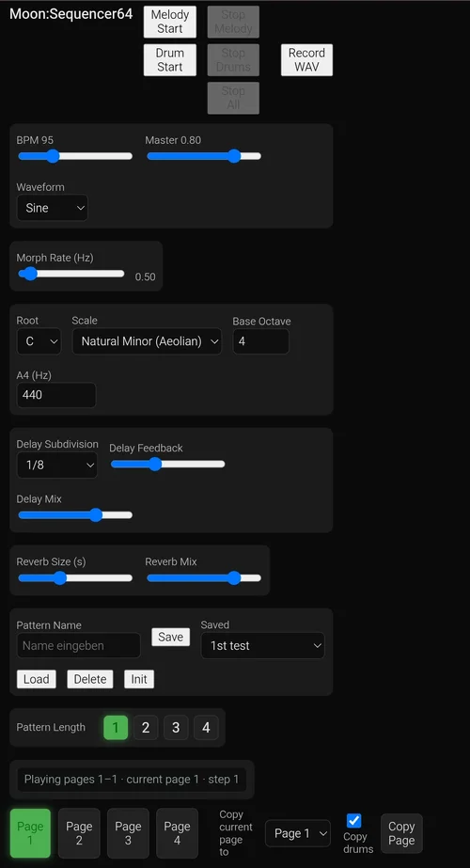
Task: Set Pattern Length to 4
Action: pos(206,727)
